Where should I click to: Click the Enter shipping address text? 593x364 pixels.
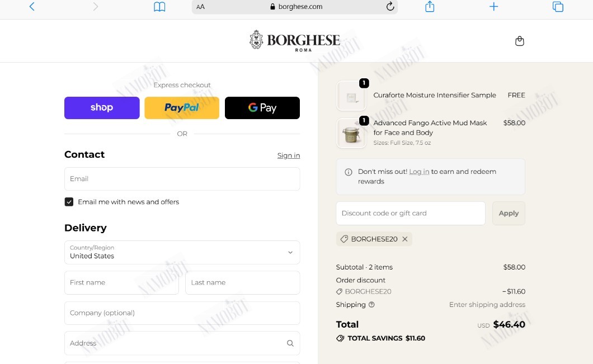click(x=487, y=305)
